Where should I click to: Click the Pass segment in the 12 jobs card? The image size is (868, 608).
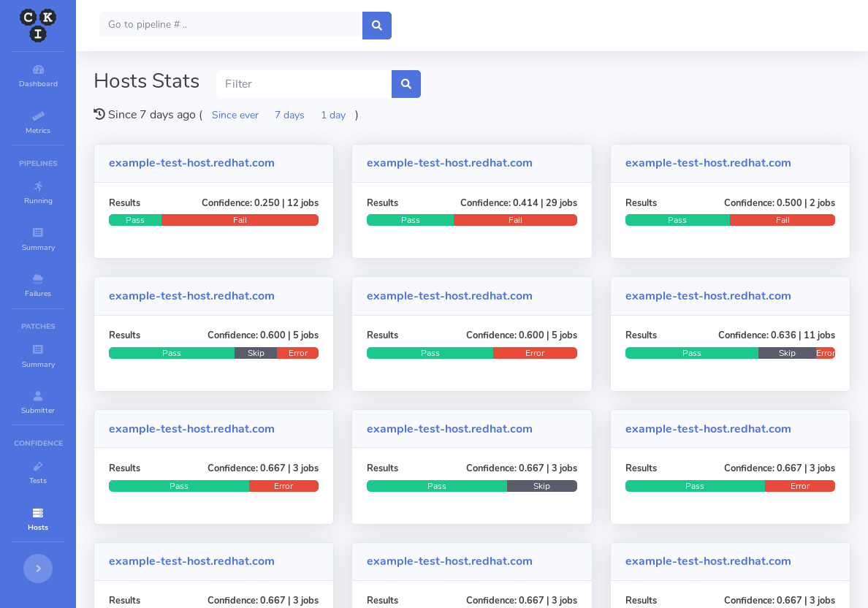coord(135,220)
